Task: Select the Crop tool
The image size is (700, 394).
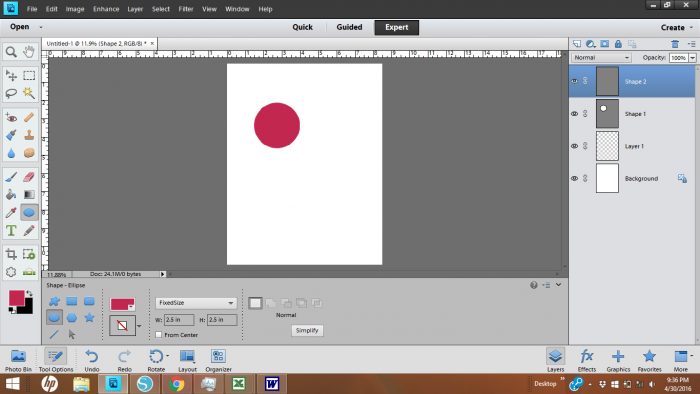Action: click(11, 254)
